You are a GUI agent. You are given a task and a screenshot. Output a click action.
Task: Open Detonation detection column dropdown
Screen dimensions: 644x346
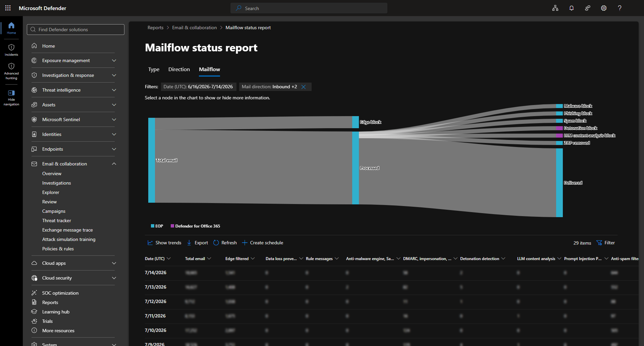[x=503, y=259]
